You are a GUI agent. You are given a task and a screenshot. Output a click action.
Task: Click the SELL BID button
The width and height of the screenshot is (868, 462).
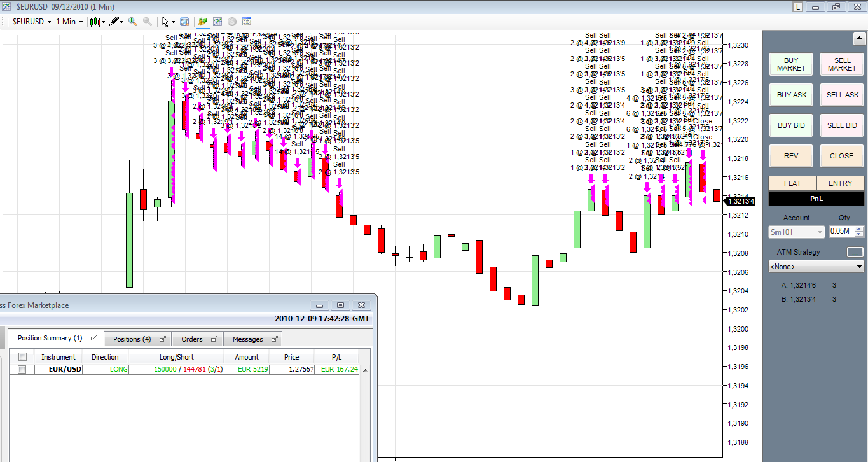pyautogui.click(x=842, y=125)
